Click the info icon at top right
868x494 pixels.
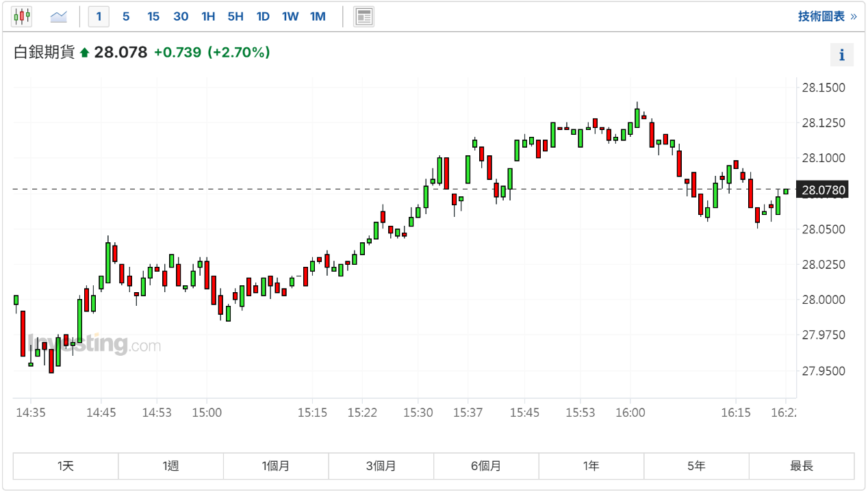click(841, 55)
